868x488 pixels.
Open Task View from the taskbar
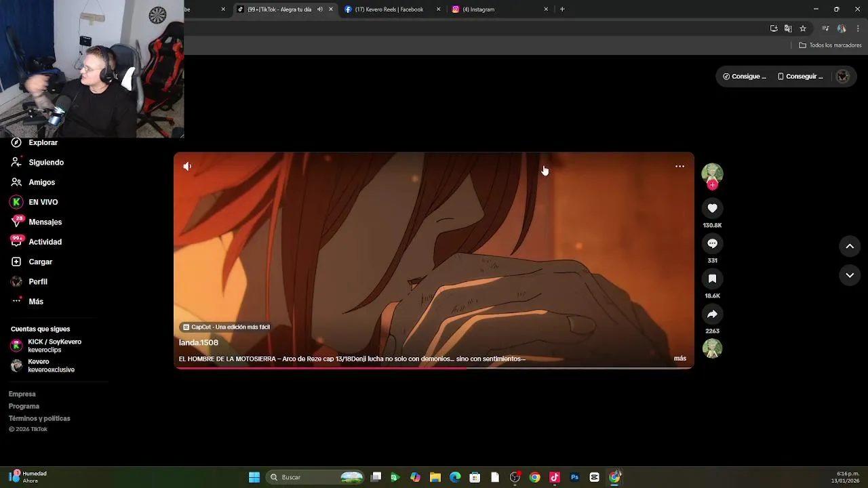[376, 477]
